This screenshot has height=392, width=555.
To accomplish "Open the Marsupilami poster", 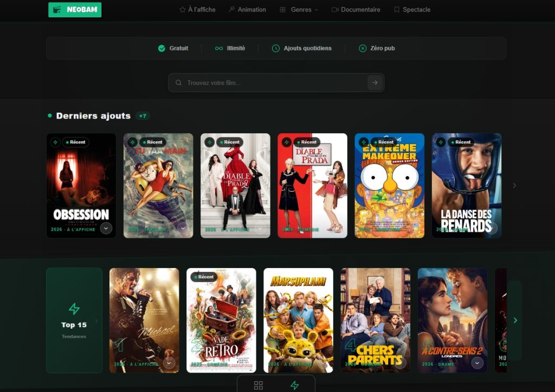I will [299, 320].
